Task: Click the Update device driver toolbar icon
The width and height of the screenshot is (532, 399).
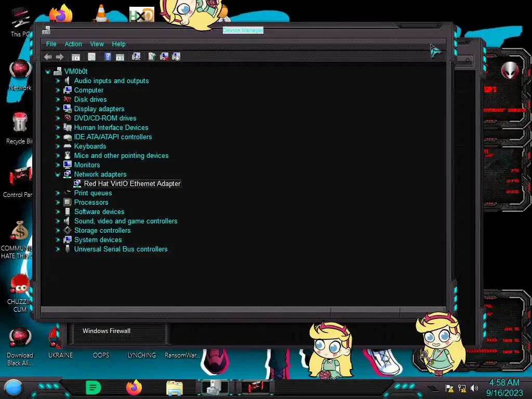Action: pyautogui.click(x=152, y=57)
